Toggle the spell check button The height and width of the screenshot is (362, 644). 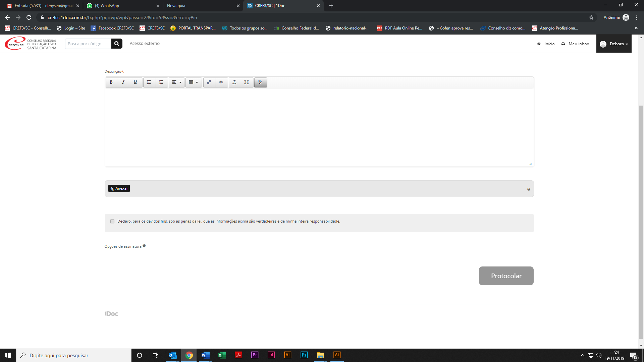point(260,82)
